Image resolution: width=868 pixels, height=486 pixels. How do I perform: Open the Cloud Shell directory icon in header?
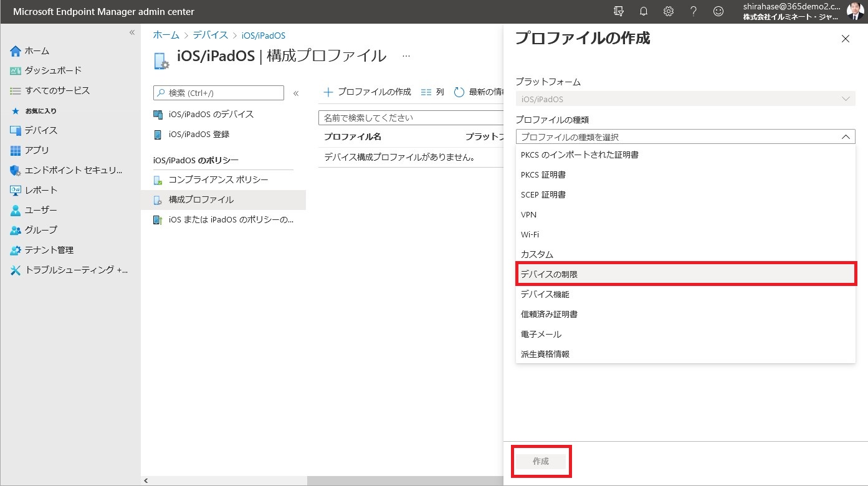tap(619, 11)
